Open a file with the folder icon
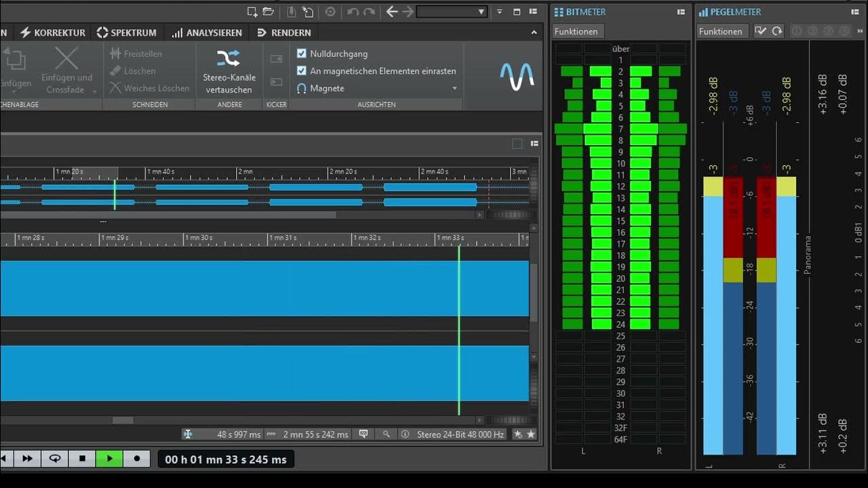 [x=269, y=12]
